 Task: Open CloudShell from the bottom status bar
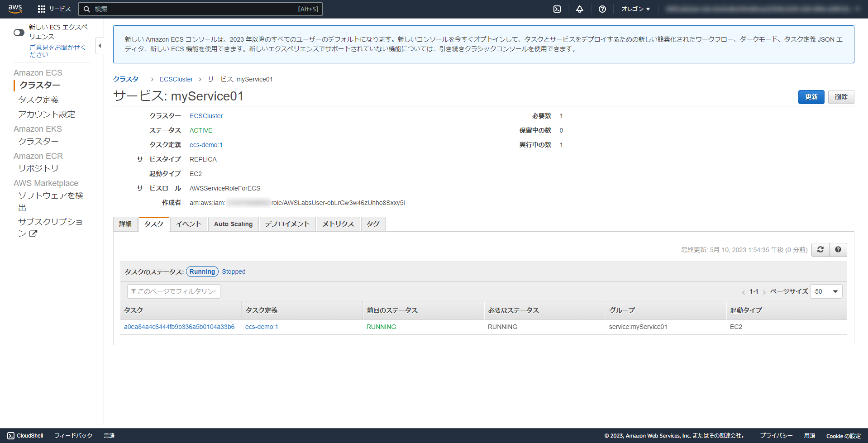25,435
